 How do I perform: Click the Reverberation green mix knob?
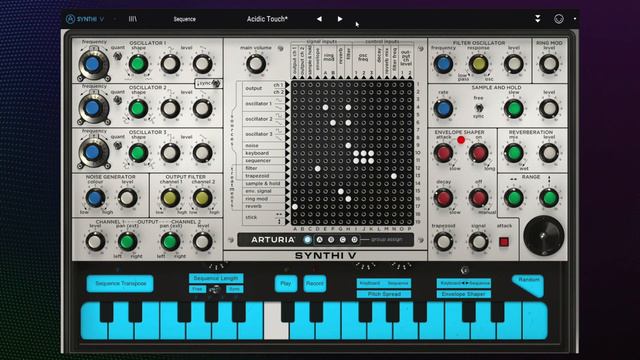tap(513, 153)
